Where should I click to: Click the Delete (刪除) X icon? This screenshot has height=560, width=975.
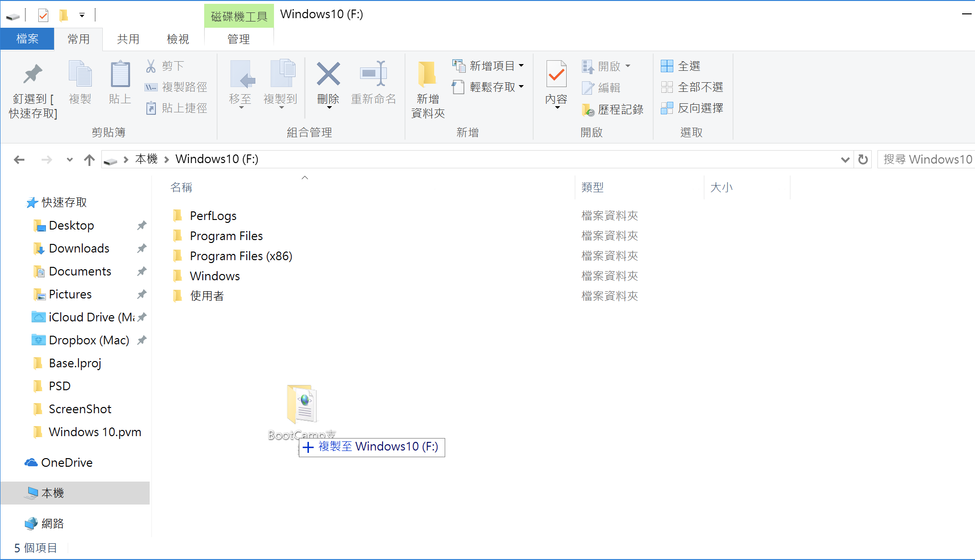328,74
